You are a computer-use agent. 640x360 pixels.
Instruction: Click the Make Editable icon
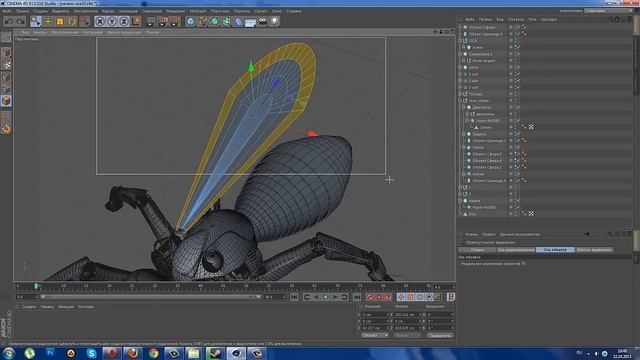[6, 37]
